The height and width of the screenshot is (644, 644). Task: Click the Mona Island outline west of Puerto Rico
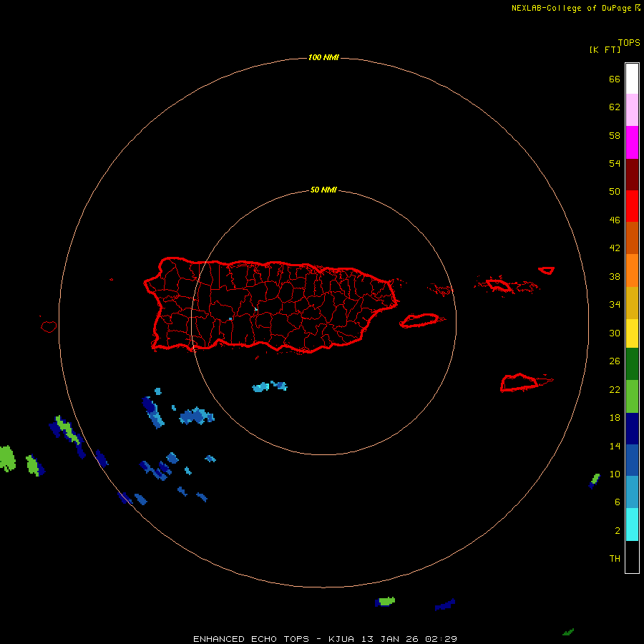point(49,326)
